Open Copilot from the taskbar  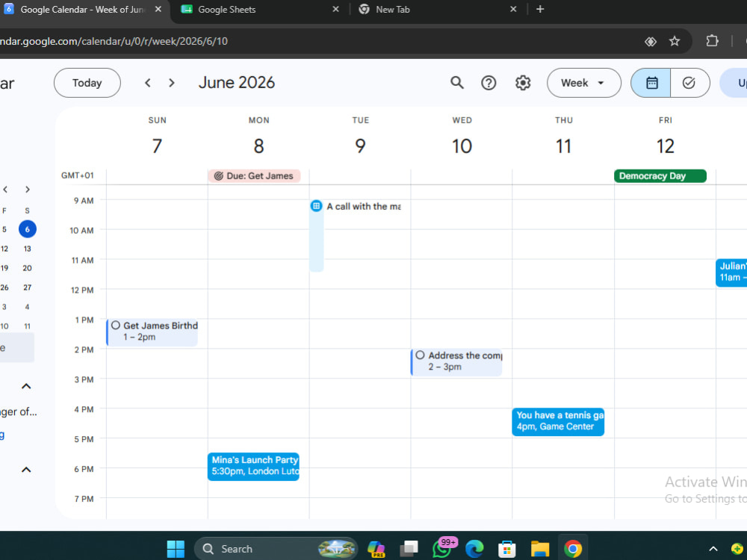[x=376, y=549]
